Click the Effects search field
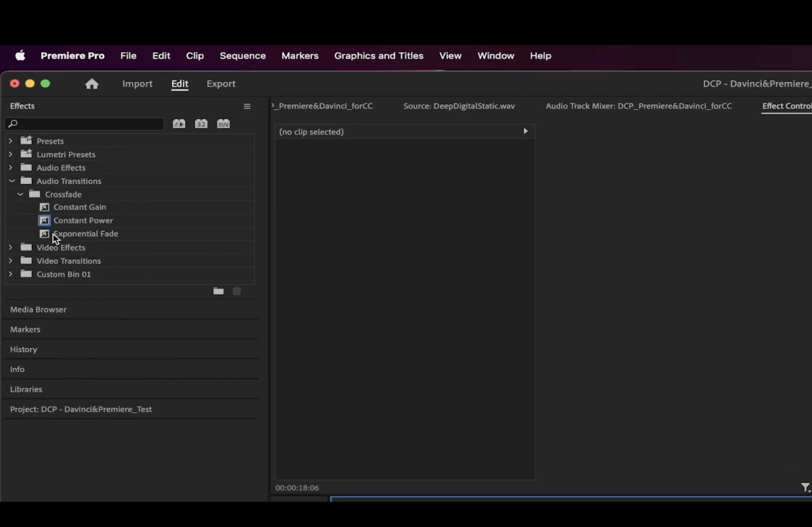This screenshot has width=812, height=527. [85, 124]
